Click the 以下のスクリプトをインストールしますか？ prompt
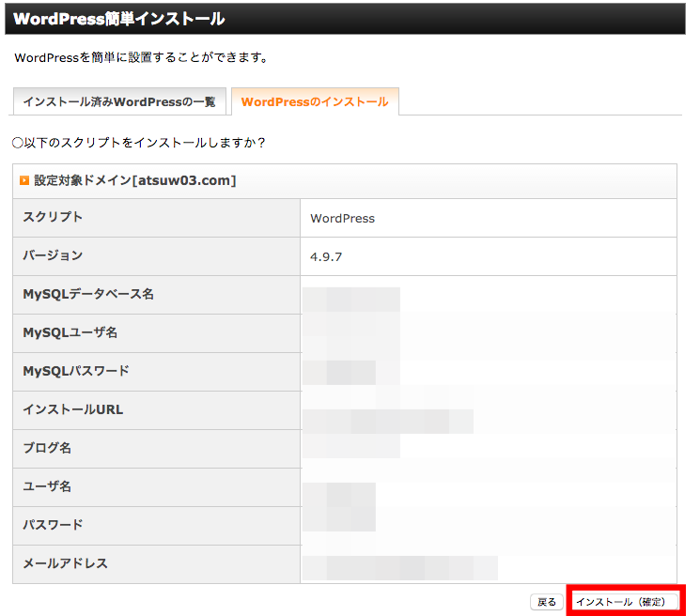The height and width of the screenshot is (616, 700). coord(139,143)
